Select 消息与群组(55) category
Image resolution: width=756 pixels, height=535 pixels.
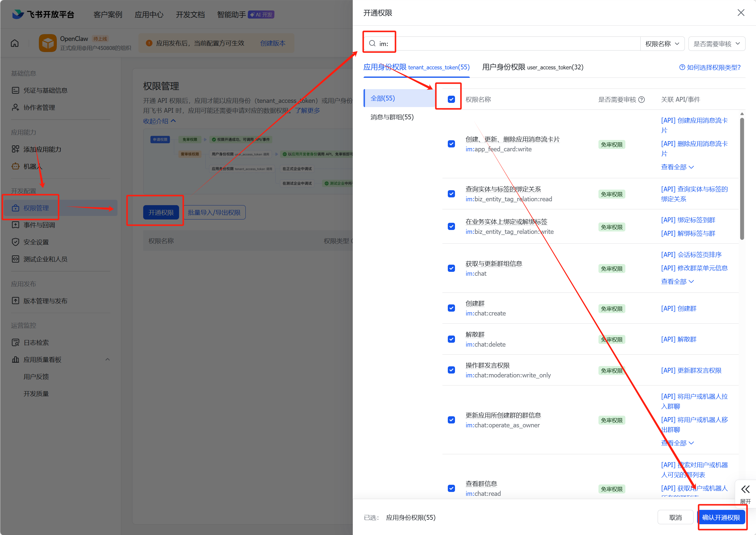click(392, 117)
